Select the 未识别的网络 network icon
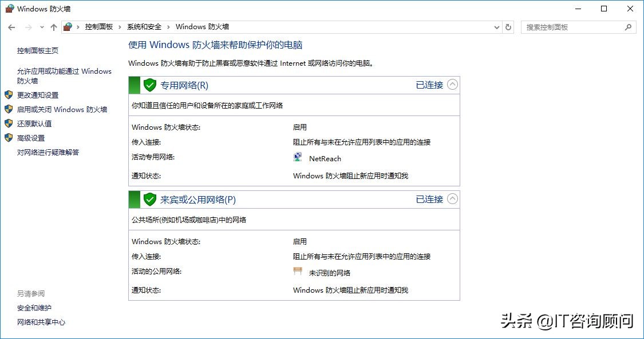This screenshot has height=339, width=644. [297, 272]
